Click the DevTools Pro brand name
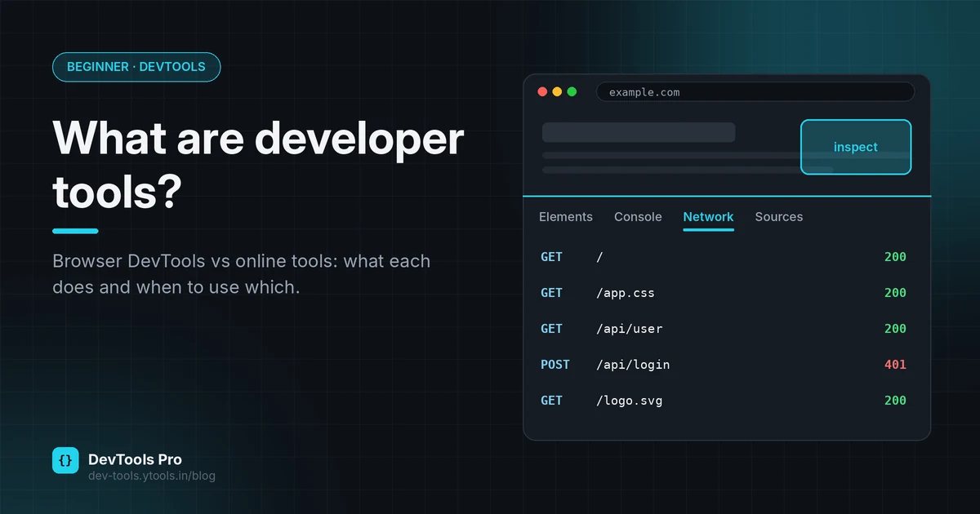Image resolution: width=980 pixels, height=514 pixels. coord(135,459)
